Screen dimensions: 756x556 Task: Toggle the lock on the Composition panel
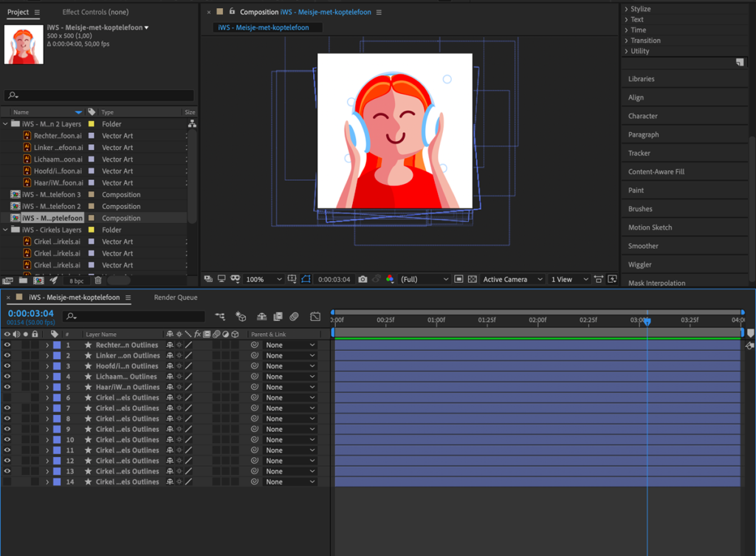click(232, 12)
